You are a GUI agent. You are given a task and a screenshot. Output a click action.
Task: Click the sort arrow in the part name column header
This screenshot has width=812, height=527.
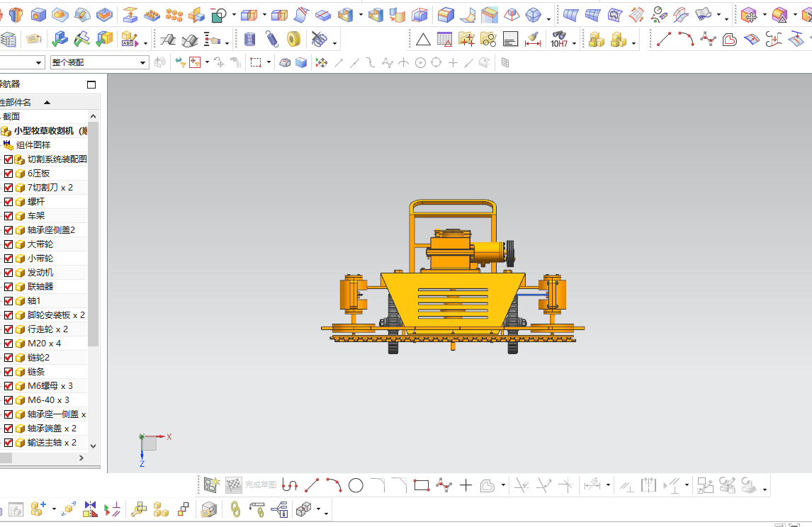(x=47, y=103)
